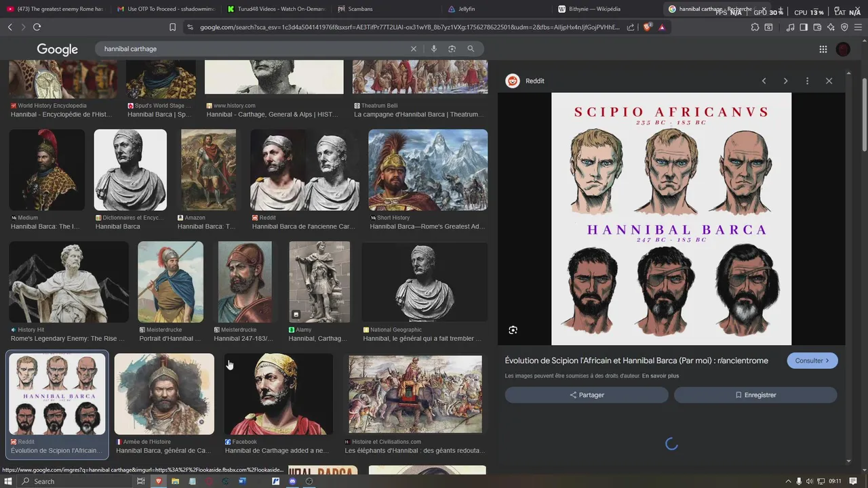Open Facebook 'Hannibal de Carthage' thumbnail

coord(278,394)
